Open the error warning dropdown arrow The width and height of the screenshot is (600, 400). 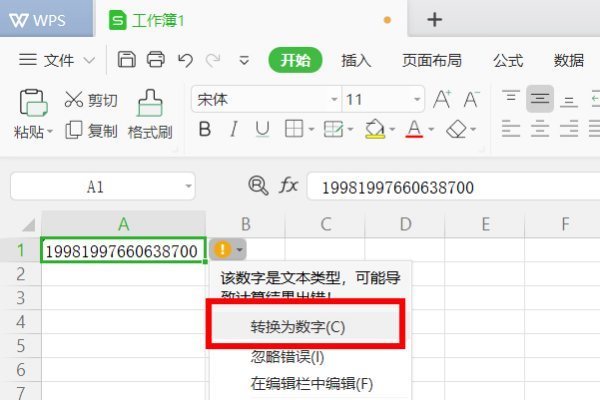240,250
